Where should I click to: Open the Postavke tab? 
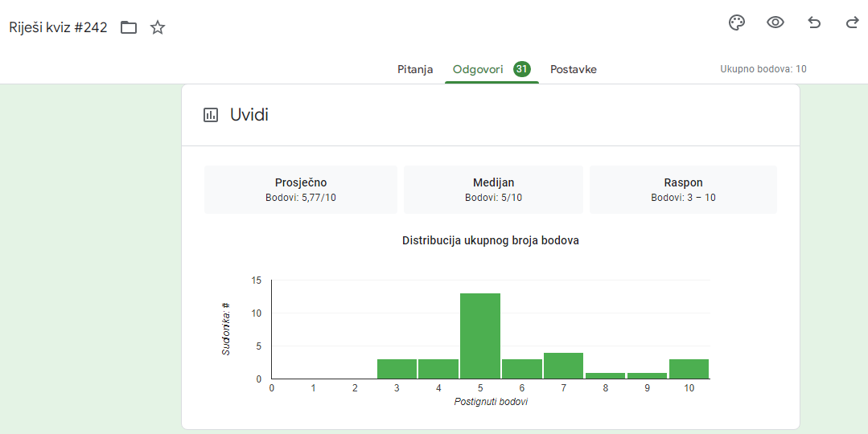(574, 70)
